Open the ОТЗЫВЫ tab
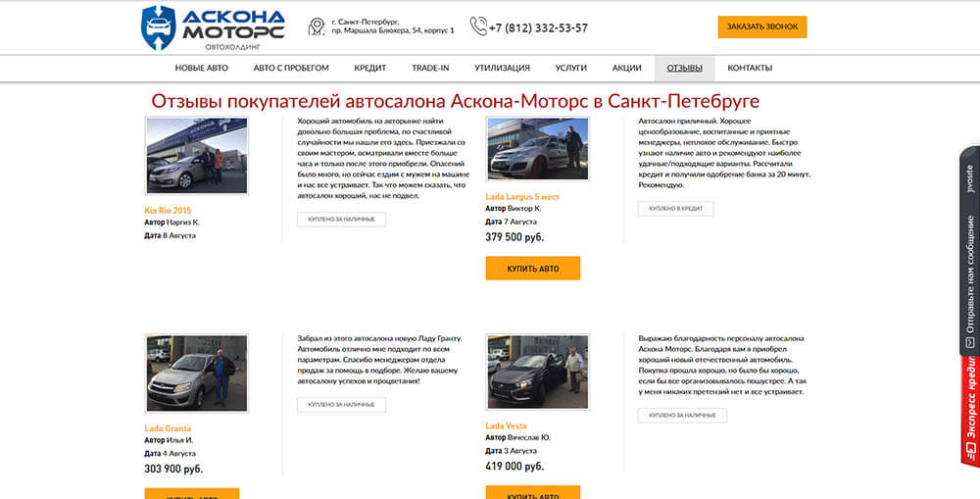 [684, 69]
